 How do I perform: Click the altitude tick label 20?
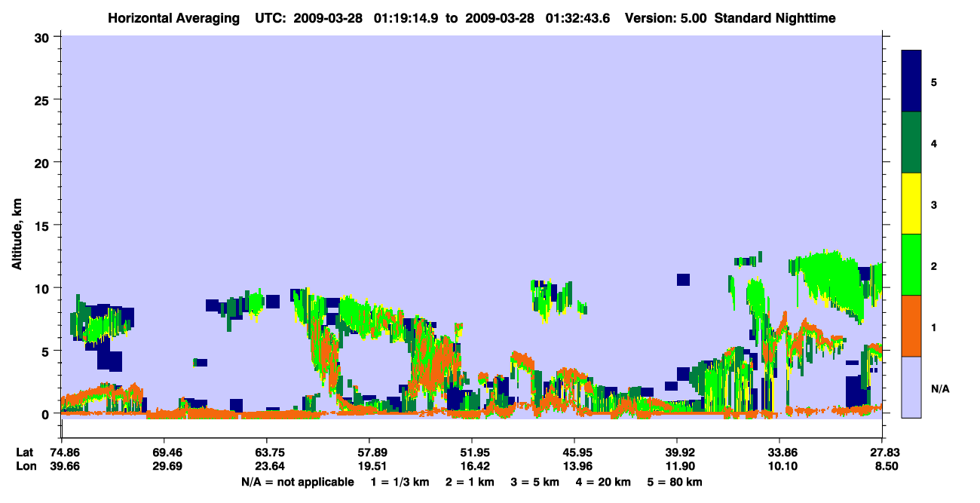coord(44,162)
